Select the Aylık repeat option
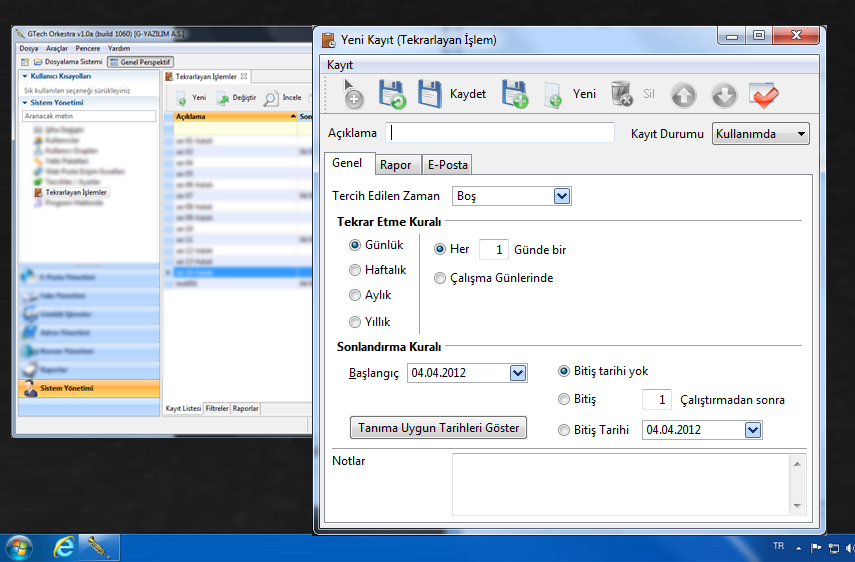Viewport: 855px width, 562px height. [355, 296]
